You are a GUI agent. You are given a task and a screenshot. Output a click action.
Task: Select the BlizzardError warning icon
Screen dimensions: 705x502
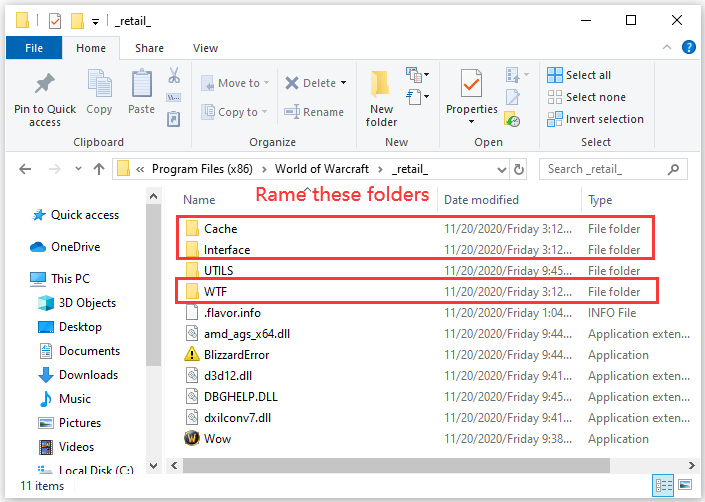point(192,354)
